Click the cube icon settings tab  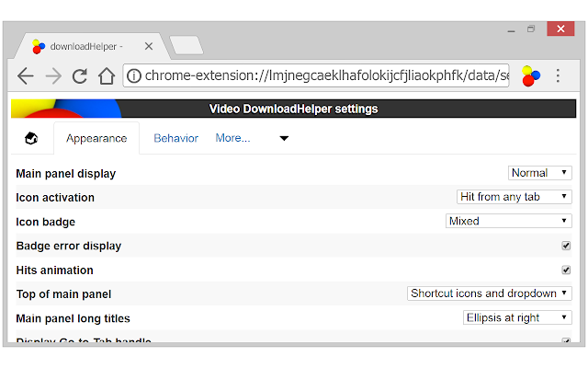click(31, 138)
